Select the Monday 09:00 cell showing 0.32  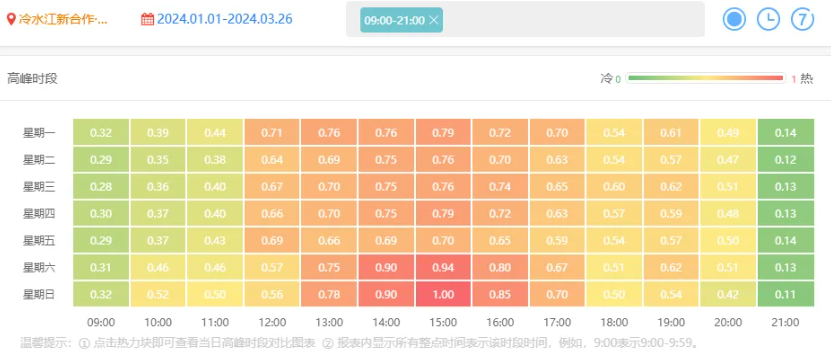[x=101, y=132]
